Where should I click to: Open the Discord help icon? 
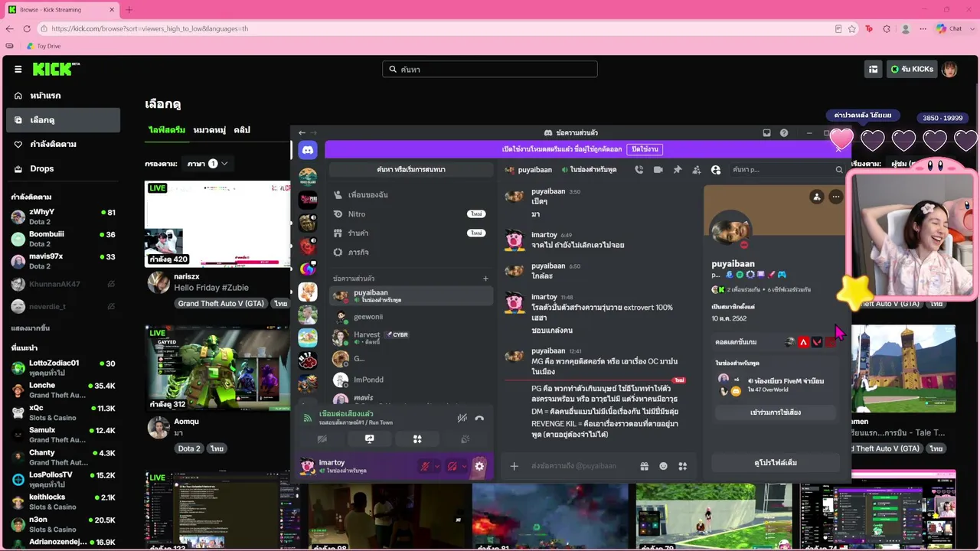click(784, 132)
